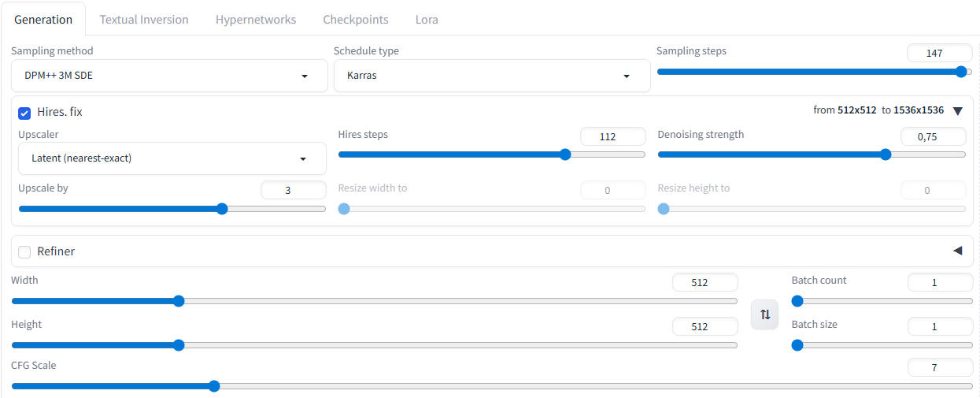Image resolution: width=980 pixels, height=398 pixels.
Task: Click the Batch size slider handle
Action: [x=797, y=345]
